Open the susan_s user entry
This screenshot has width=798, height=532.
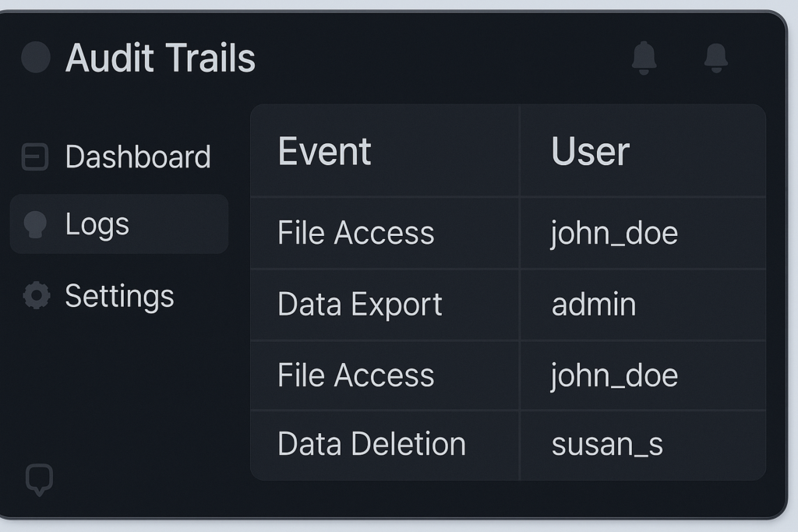607,444
